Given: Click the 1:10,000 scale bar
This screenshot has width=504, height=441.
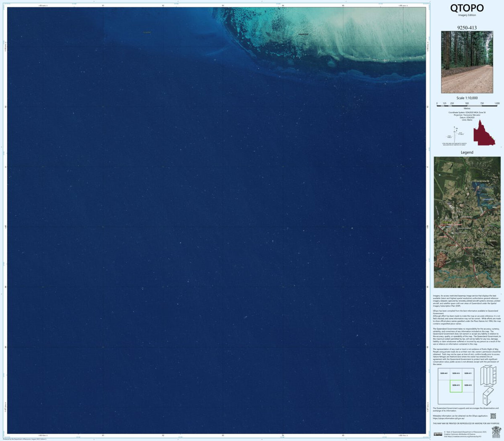Looking at the screenshot, I should click(x=467, y=106).
